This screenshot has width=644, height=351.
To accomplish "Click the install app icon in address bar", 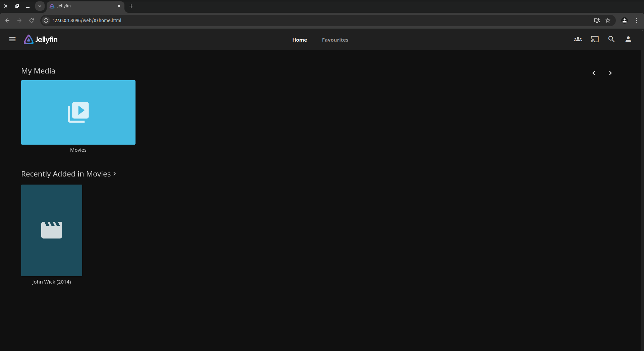I will pos(597,20).
